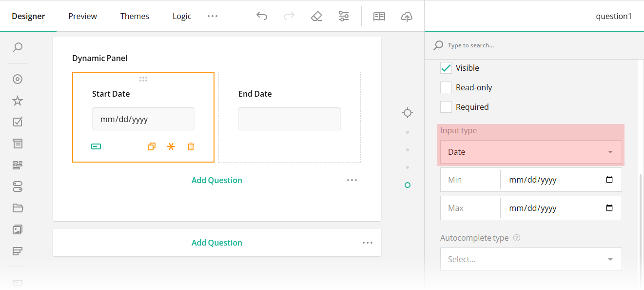Save the survey with the cloud upload icon
The image size is (644, 290).
pos(407,16)
